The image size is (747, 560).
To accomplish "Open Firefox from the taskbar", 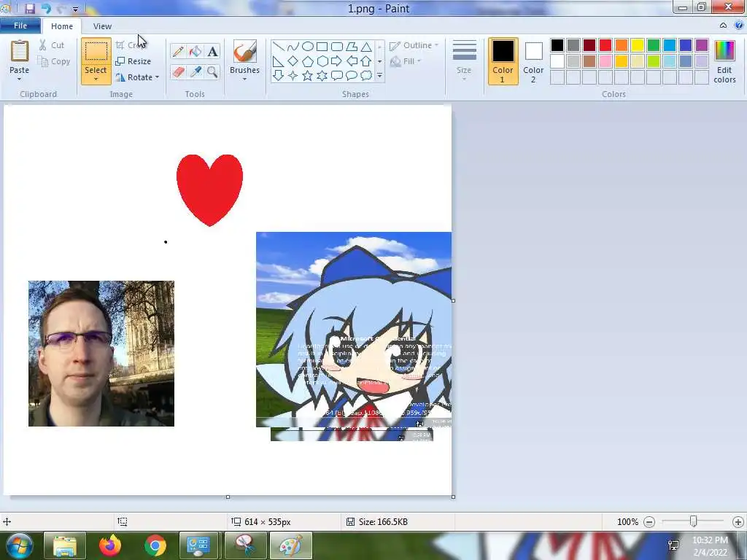I will point(110,545).
